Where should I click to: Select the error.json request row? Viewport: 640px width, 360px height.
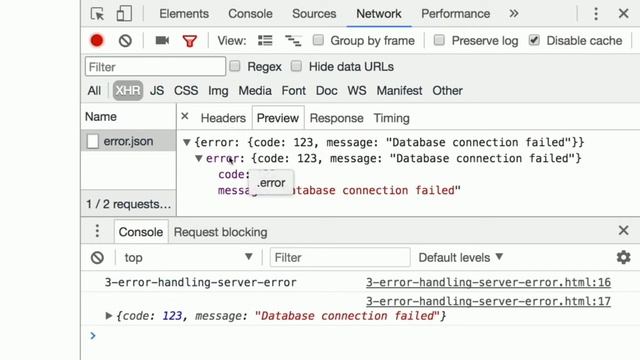click(129, 141)
